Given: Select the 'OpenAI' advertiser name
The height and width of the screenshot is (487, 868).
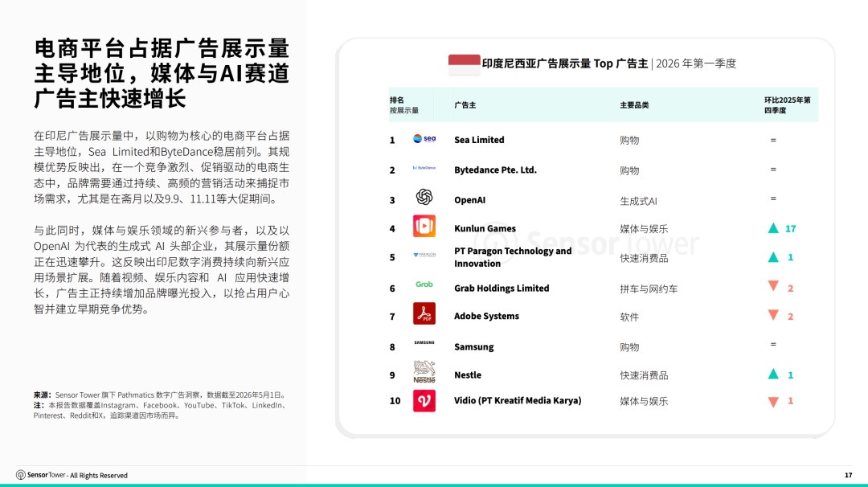Looking at the screenshot, I should [x=470, y=200].
